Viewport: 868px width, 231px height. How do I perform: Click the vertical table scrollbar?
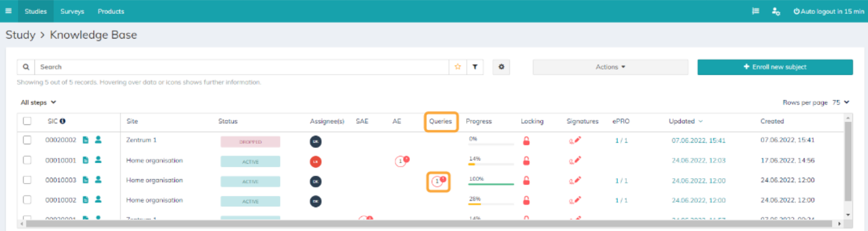click(x=848, y=162)
